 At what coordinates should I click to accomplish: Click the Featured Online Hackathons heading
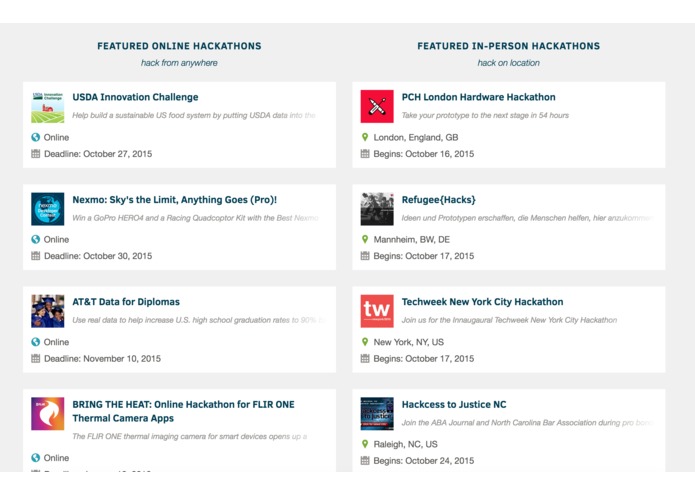click(179, 46)
